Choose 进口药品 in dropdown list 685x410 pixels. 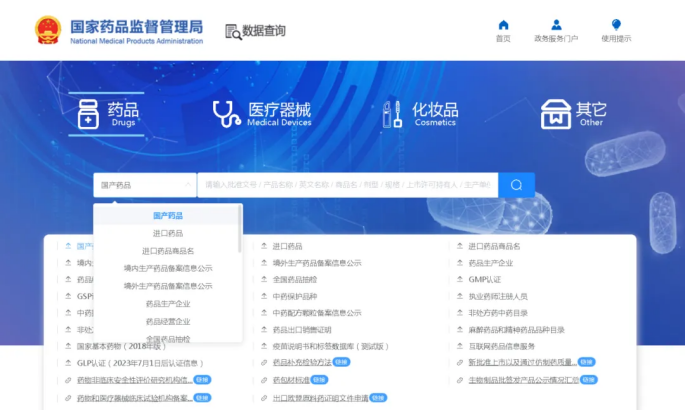click(x=168, y=233)
